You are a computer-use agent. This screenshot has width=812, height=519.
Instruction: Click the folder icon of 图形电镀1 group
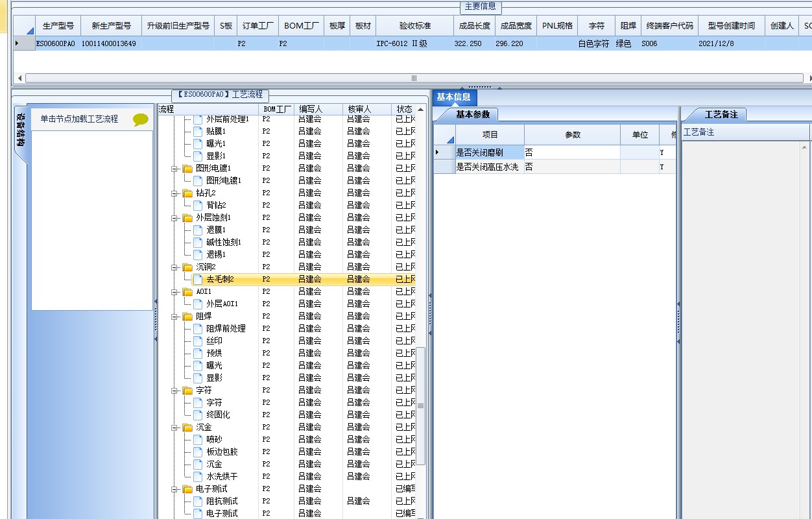coord(187,169)
